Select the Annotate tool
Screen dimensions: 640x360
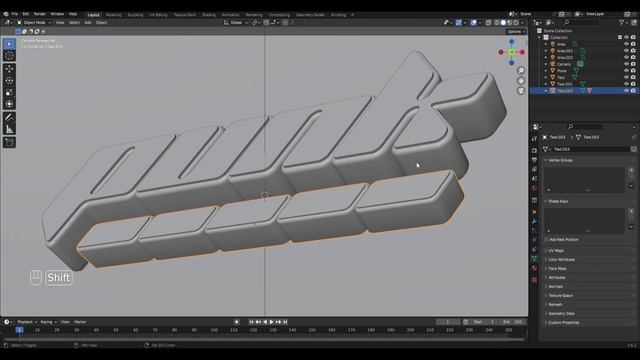(9, 118)
